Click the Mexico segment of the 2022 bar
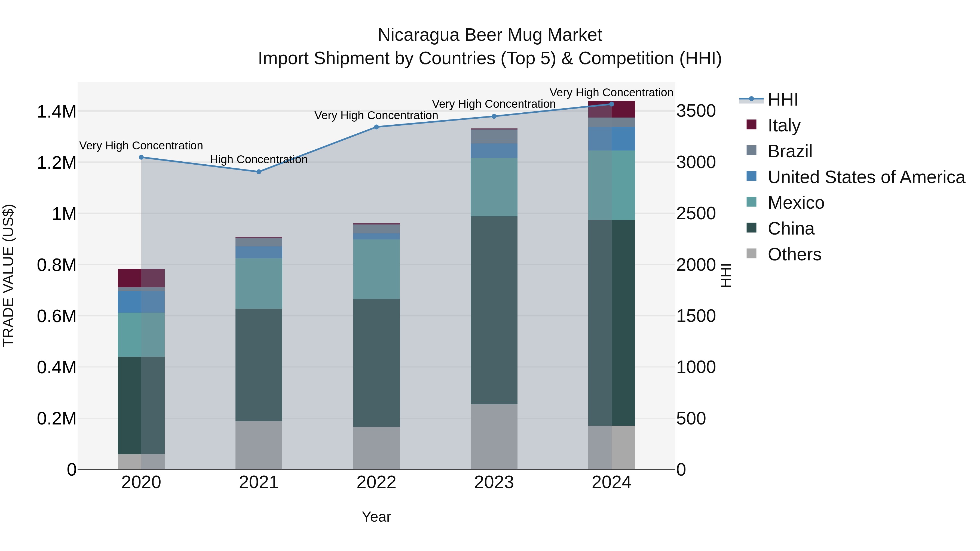The height and width of the screenshot is (551, 980). (x=376, y=269)
